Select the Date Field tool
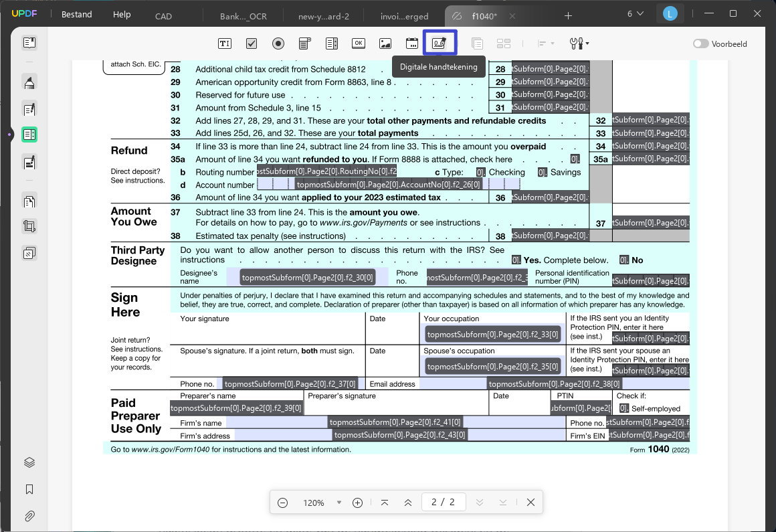 tap(412, 43)
